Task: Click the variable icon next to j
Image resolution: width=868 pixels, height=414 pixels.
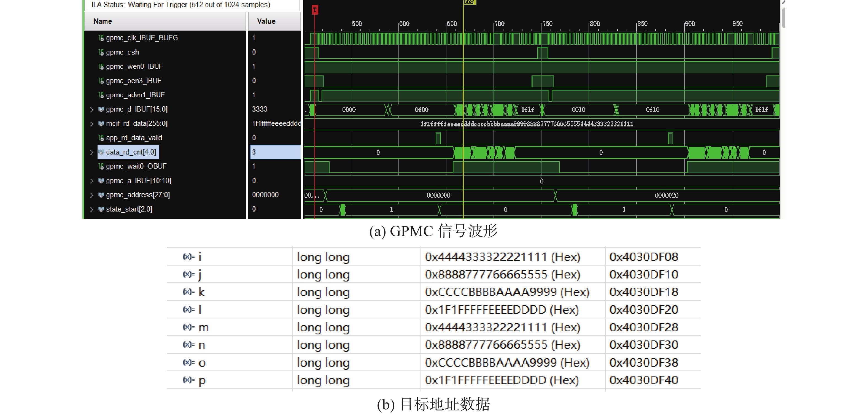Action: 189,274
